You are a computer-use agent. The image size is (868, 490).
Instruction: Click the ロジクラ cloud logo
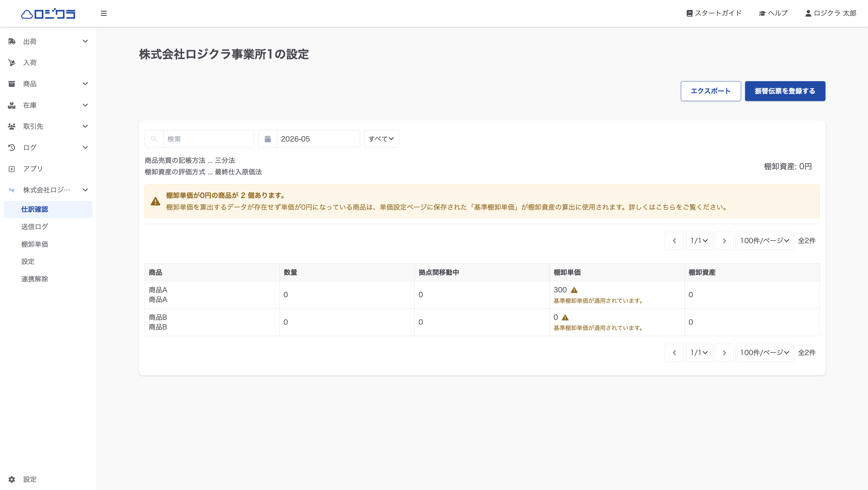tap(48, 14)
